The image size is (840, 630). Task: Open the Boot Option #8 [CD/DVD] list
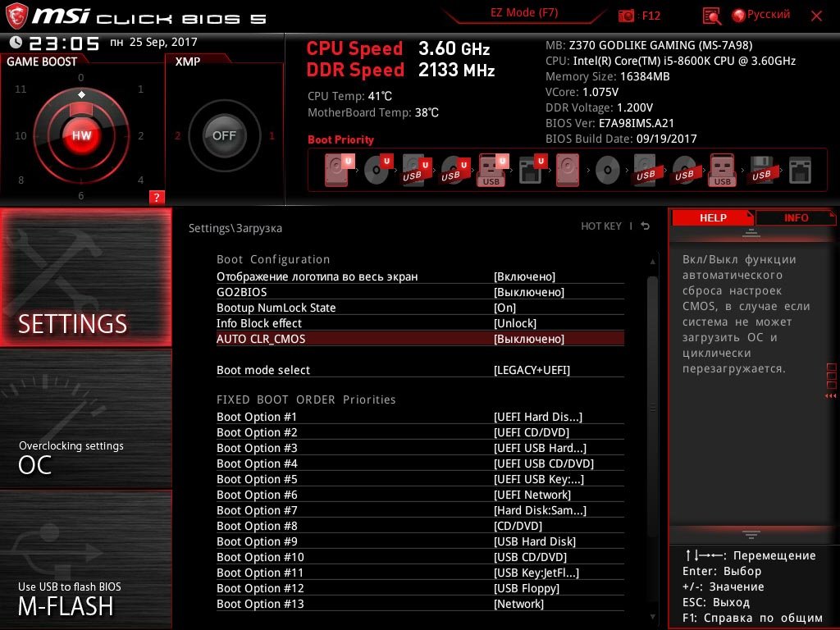[518, 526]
